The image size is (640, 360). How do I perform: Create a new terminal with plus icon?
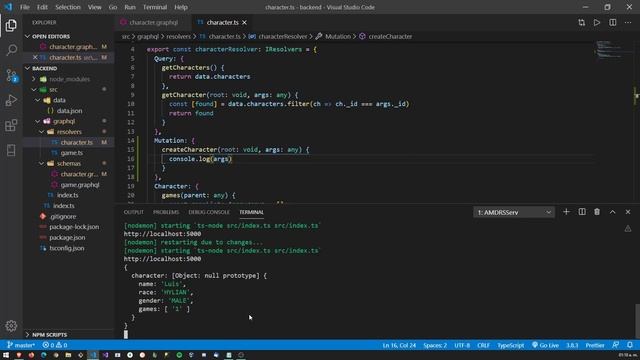(x=566, y=212)
